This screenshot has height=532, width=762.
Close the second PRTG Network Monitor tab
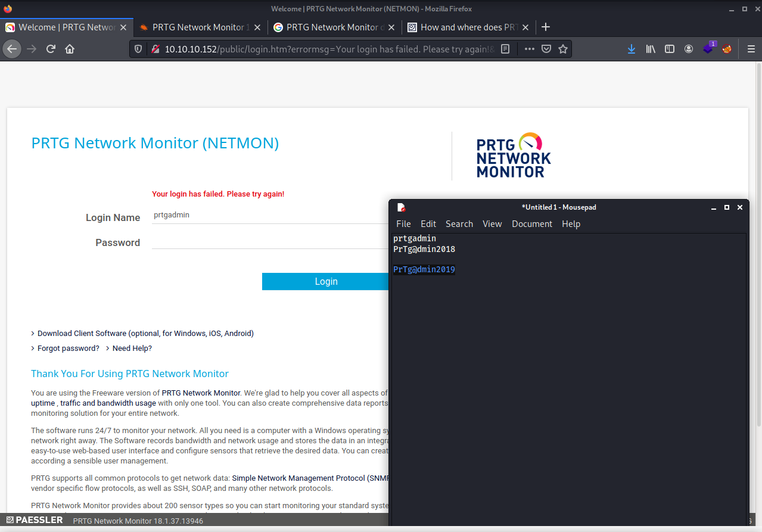[x=257, y=27]
